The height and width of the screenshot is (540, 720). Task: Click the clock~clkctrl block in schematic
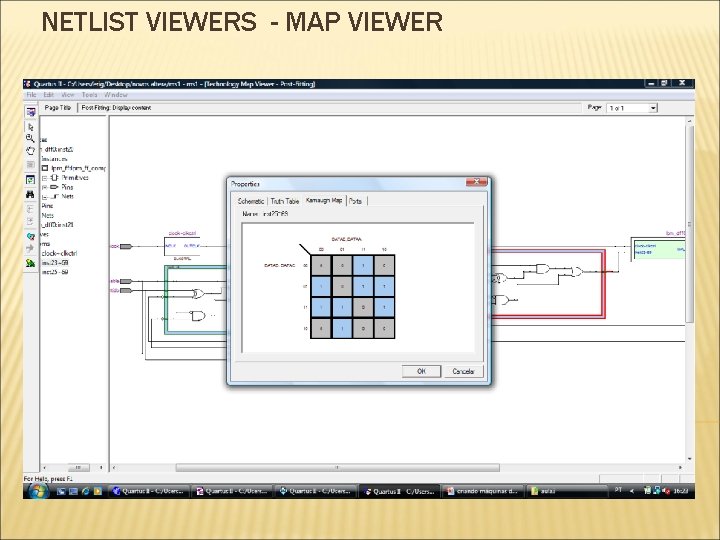pos(182,247)
